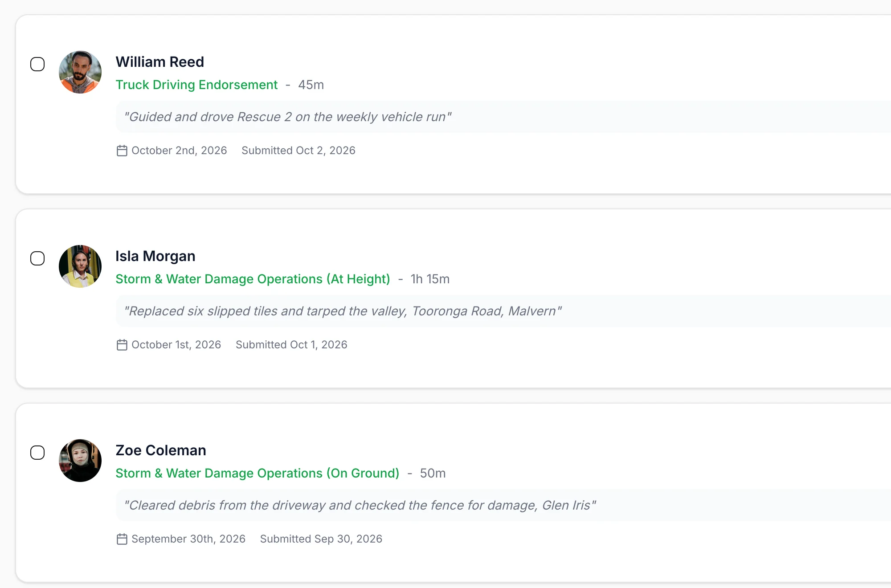The image size is (891, 588).
Task: Click the note about slipped tiles, Tooronga Road
Action: click(x=343, y=311)
